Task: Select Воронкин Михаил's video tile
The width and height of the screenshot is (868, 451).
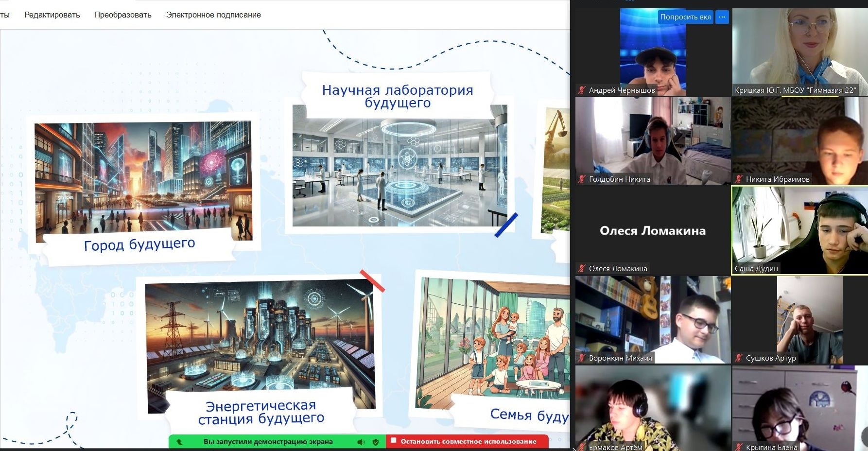Action: 653,319
